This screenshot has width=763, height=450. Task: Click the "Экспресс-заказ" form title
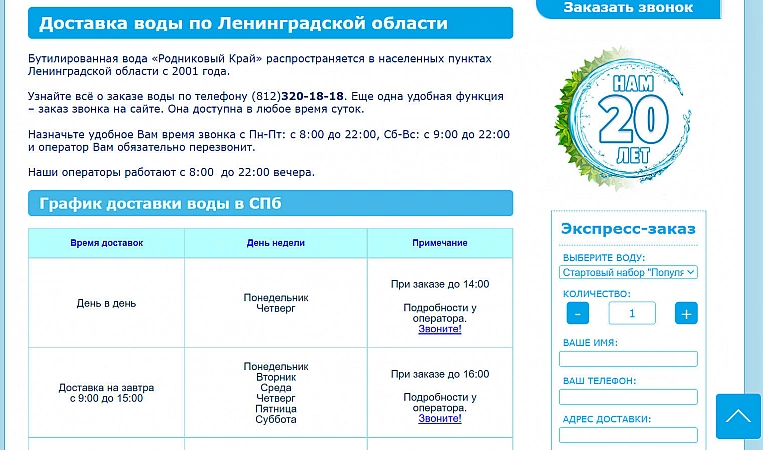click(628, 229)
